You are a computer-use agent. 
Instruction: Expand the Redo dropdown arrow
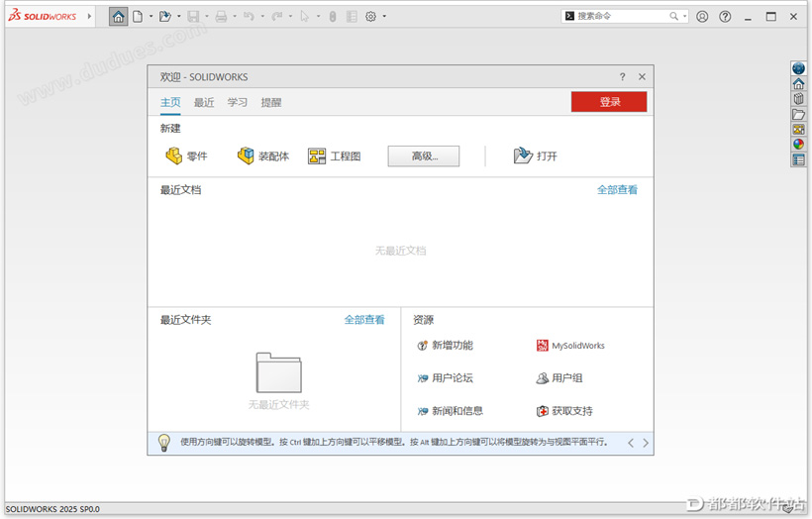coord(290,17)
